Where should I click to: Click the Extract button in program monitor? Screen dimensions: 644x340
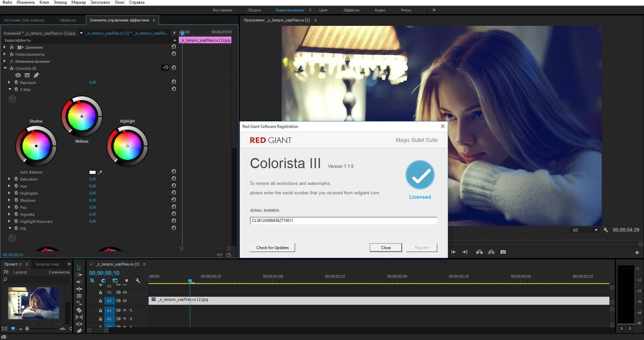pos(491,252)
